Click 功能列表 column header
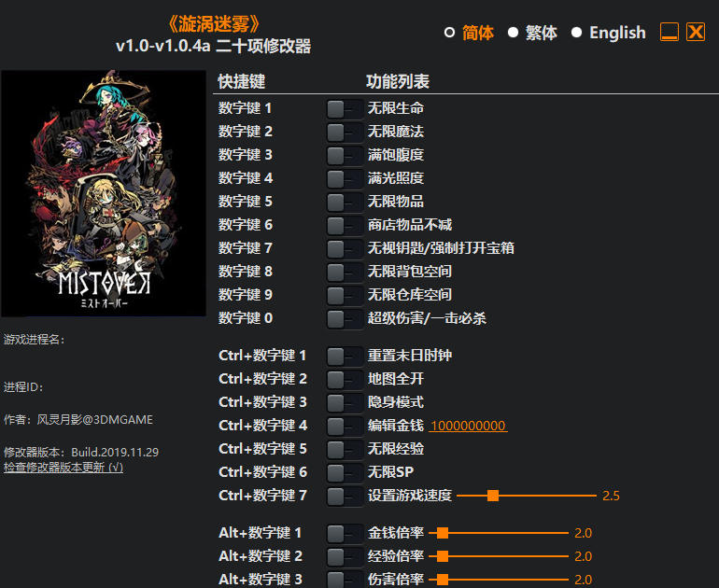The height and width of the screenshot is (588, 719). point(398,81)
